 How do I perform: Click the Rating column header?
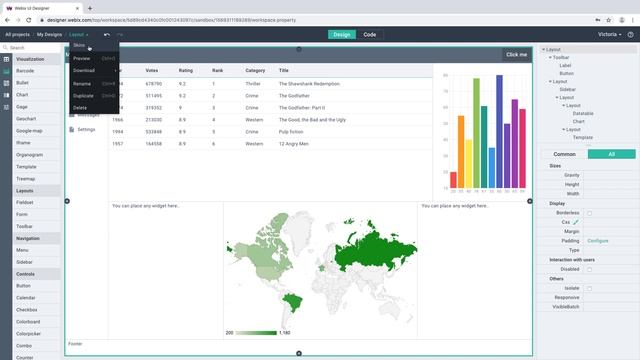186,71
